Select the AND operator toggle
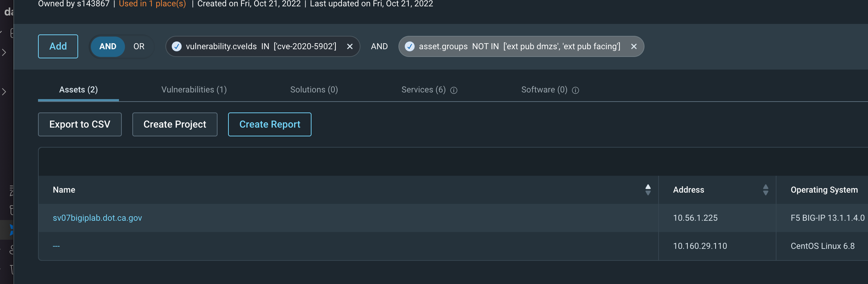Viewport: 868px width, 284px height. (x=108, y=46)
